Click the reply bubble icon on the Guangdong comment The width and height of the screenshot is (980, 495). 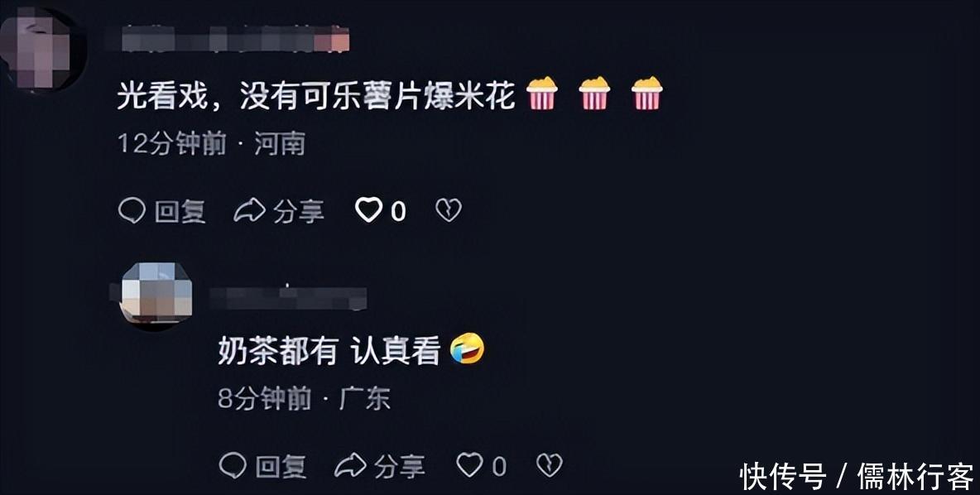coord(233,466)
